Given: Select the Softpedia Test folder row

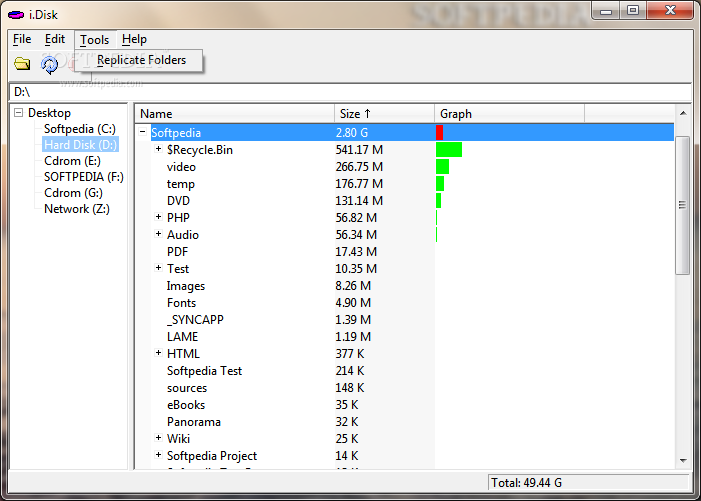Looking at the screenshot, I should [x=405, y=370].
